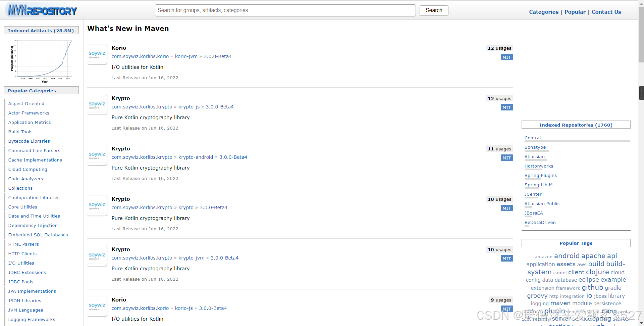Open soywiz logo beside korio-js entry
Viewport: 644px width, 326px height.
(x=97, y=306)
